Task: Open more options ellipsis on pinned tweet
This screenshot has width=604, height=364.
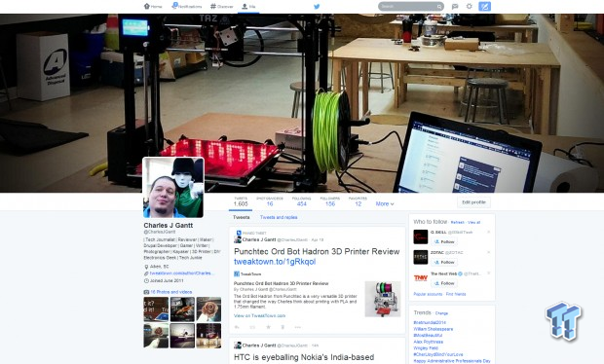Action: (x=297, y=327)
